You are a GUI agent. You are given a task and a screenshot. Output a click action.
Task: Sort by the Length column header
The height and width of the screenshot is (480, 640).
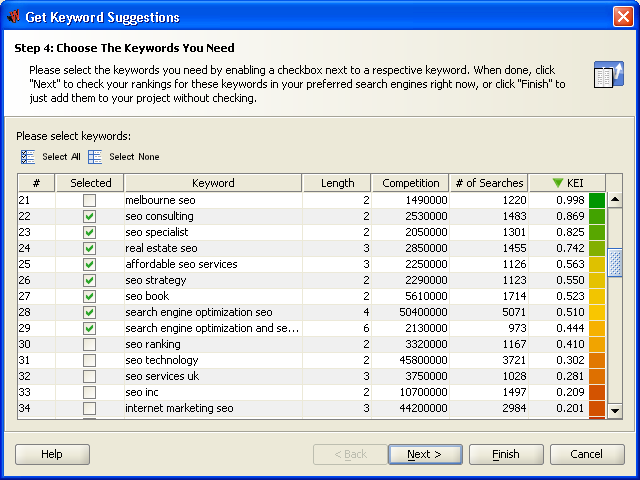pos(337,183)
